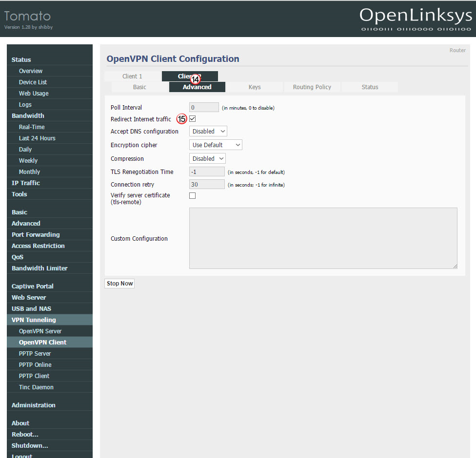The width and height of the screenshot is (476, 458).
Task: Open Last 24 Hours bandwidth page
Action: [x=50, y=138]
